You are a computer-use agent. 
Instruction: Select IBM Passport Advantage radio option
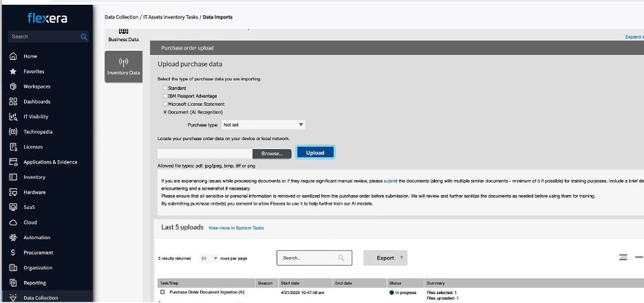(x=165, y=96)
